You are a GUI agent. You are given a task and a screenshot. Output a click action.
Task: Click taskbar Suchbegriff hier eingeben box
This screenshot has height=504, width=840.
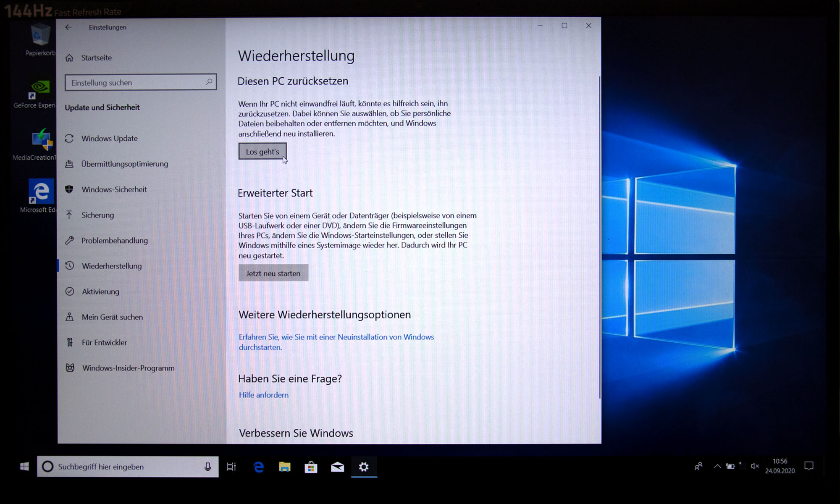click(128, 467)
